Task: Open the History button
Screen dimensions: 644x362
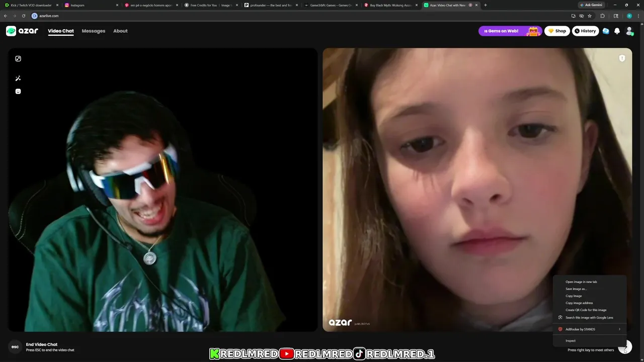Action: pyautogui.click(x=585, y=31)
